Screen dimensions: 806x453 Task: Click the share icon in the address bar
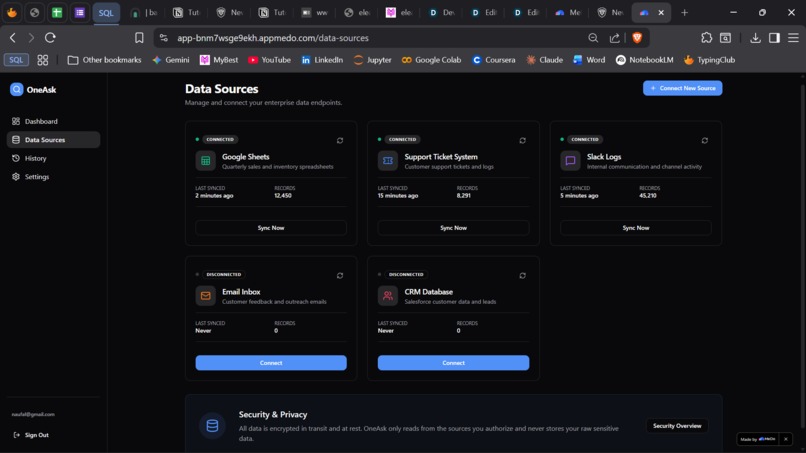pyautogui.click(x=614, y=38)
